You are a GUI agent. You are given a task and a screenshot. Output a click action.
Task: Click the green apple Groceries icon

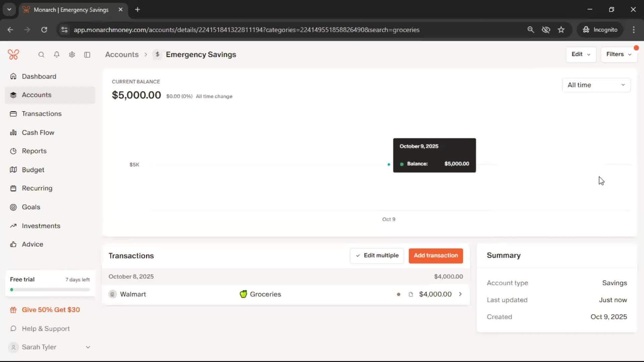pos(243,294)
